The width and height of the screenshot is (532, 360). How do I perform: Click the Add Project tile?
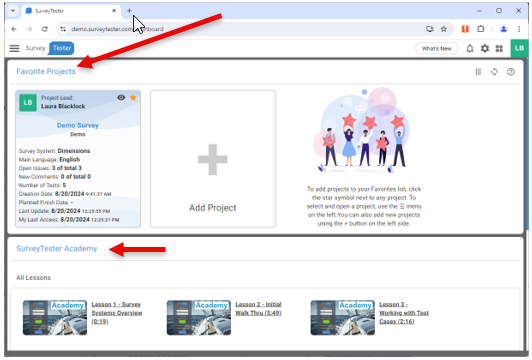213,159
